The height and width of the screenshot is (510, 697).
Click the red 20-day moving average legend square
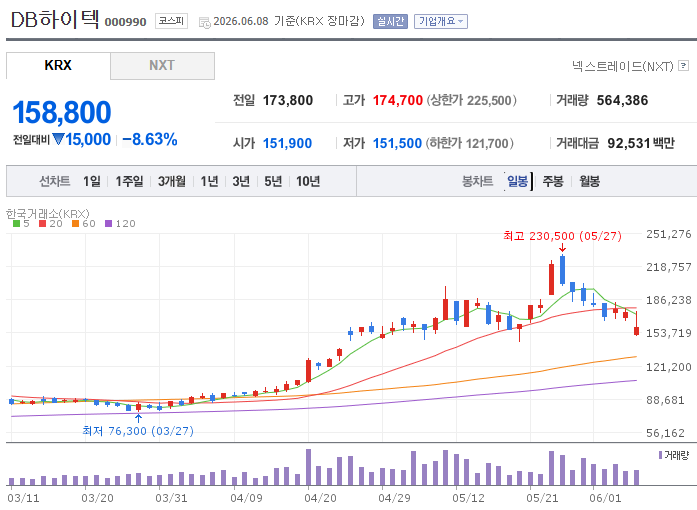[x=43, y=224]
